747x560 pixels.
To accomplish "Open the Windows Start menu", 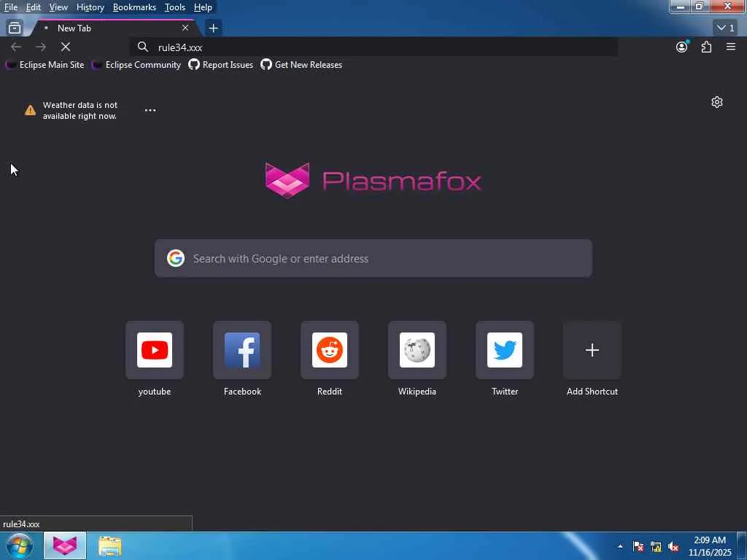I will 20,545.
